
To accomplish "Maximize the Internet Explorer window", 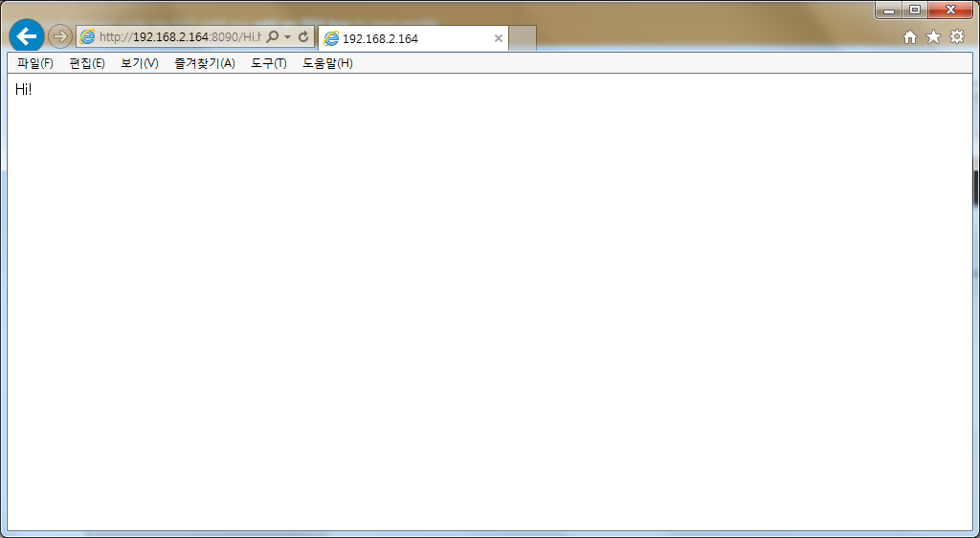I will 915,10.
